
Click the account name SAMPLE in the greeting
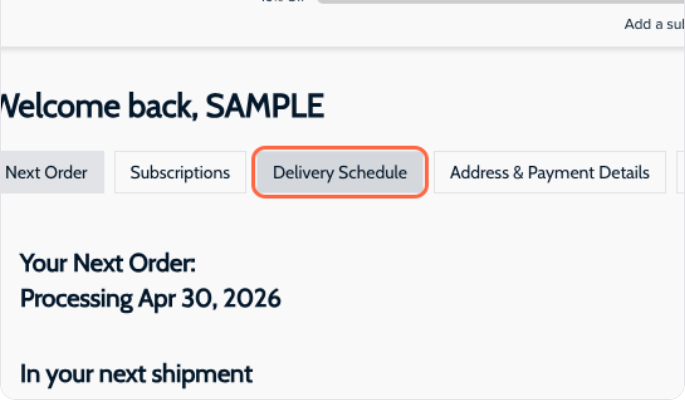tap(265, 105)
